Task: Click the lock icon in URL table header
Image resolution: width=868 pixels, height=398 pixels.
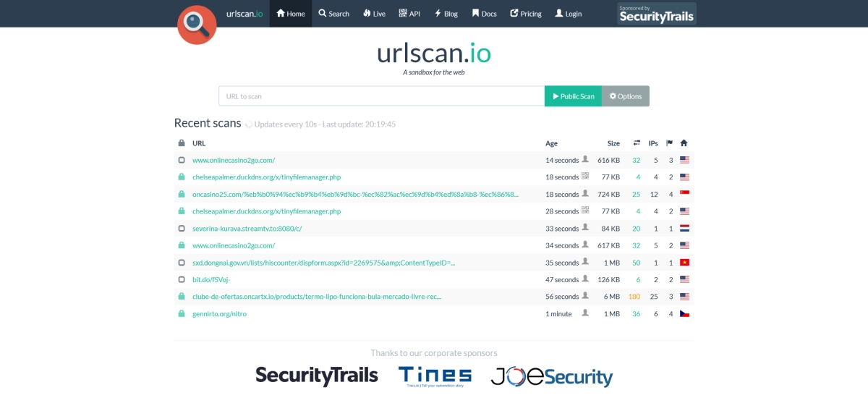Action: pyautogui.click(x=182, y=143)
